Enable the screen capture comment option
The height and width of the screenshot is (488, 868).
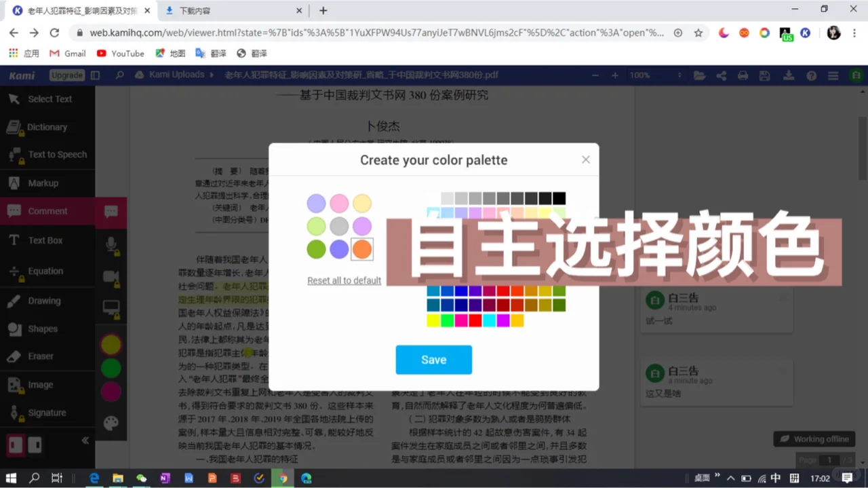pos(111,307)
